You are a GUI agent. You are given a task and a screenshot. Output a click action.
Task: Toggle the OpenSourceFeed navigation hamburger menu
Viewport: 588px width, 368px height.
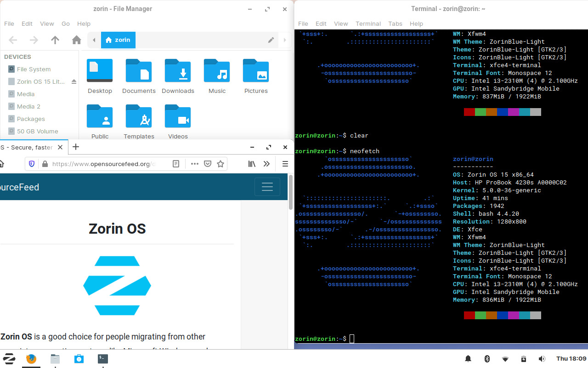tap(267, 187)
